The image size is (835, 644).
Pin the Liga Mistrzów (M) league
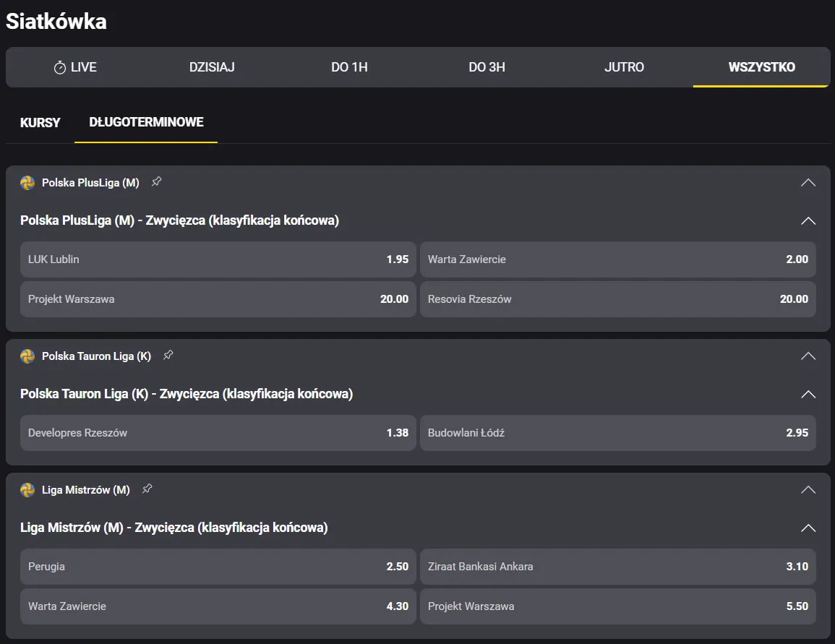tap(147, 489)
